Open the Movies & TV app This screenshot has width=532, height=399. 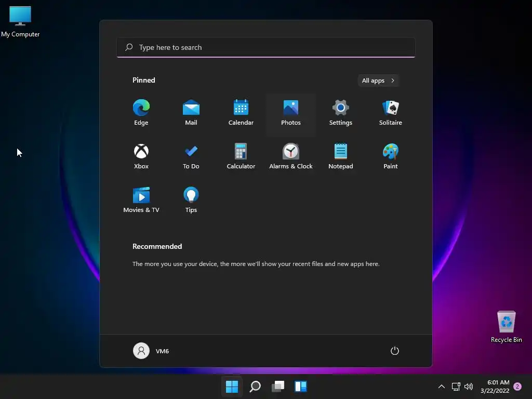click(141, 201)
